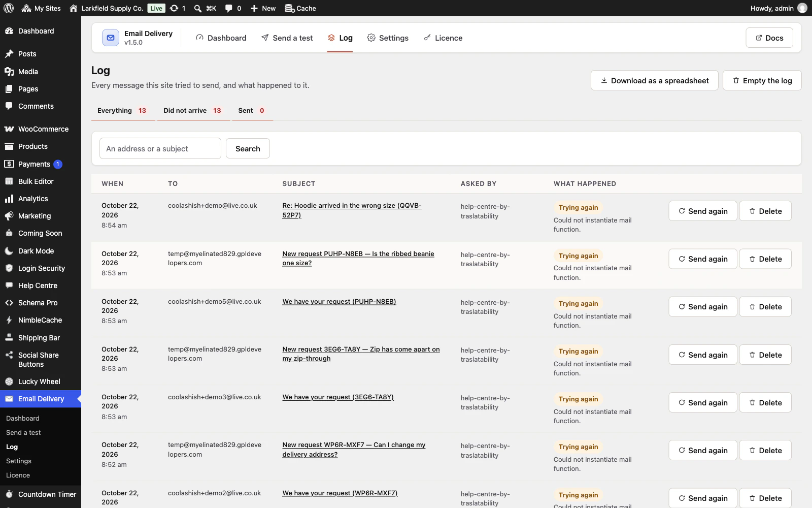Switch to the Send a test tab
Screen dimensions: 812x508
tap(287, 38)
